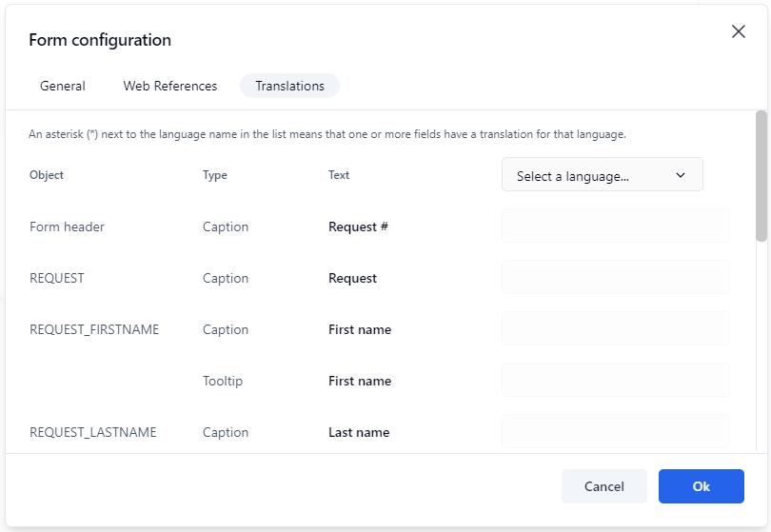The width and height of the screenshot is (771, 532).
Task: Confirm with the Ok button
Action: (x=701, y=486)
